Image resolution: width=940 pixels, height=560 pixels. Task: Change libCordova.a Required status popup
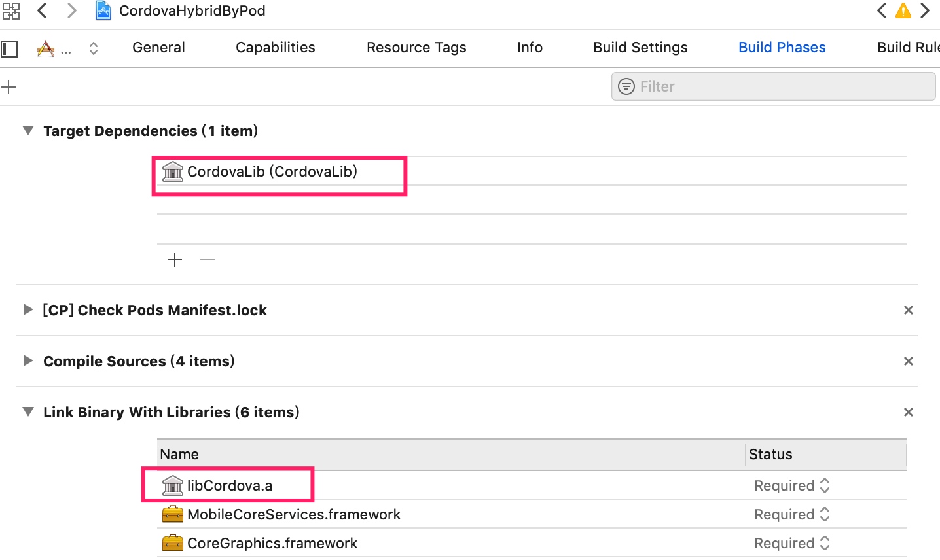tap(792, 485)
